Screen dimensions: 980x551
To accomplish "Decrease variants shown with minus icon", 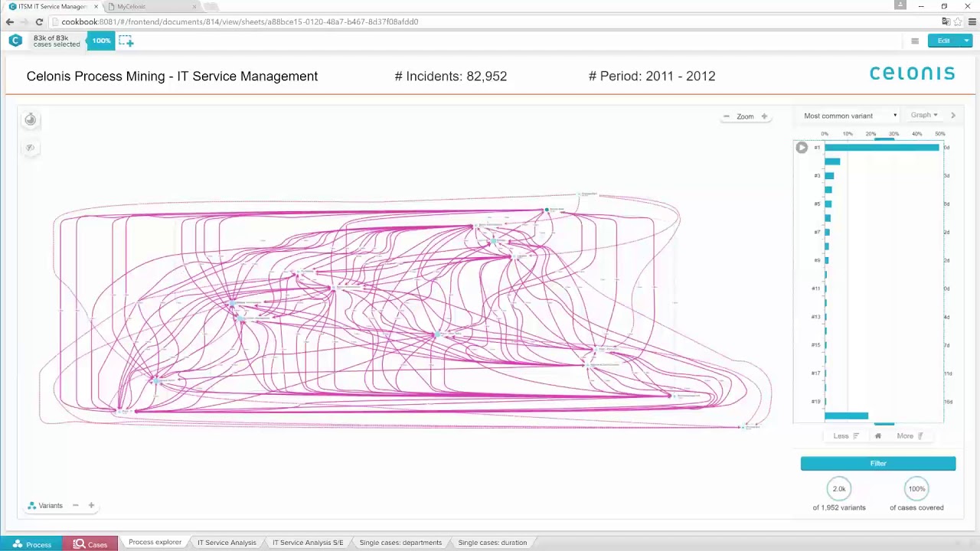I will (x=75, y=505).
